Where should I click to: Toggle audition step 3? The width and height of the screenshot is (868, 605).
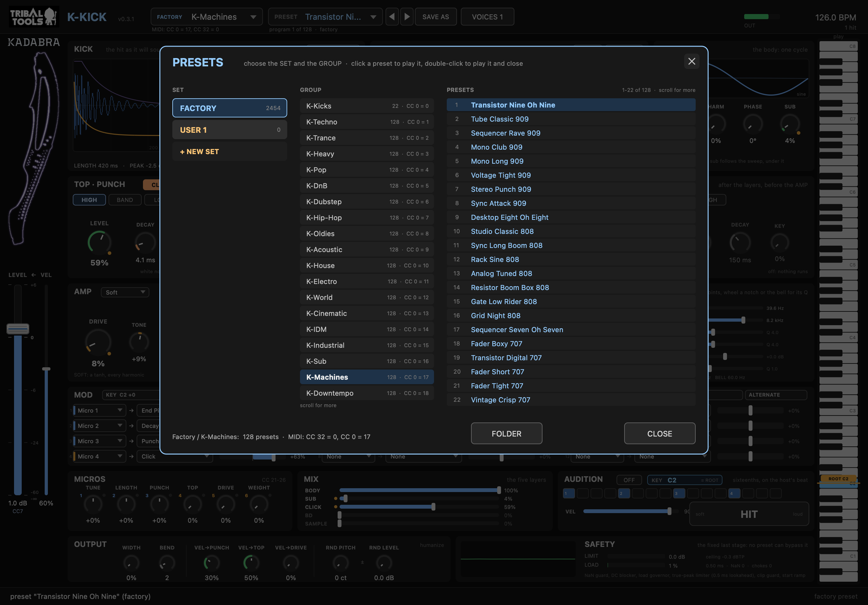pos(679,493)
